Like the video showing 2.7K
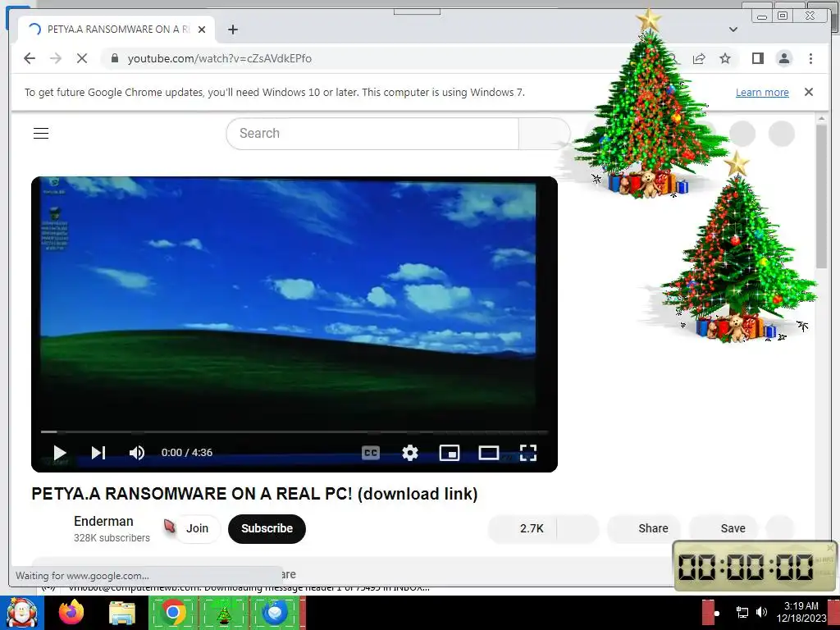Screen dimensions: 840x630 click(x=523, y=529)
